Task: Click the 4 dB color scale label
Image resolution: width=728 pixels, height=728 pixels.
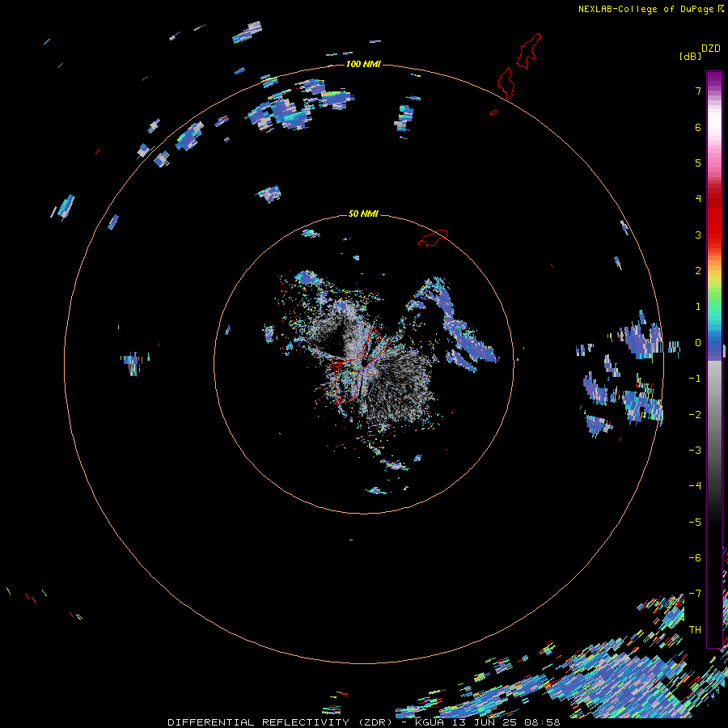Action: pyautogui.click(x=698, y=198)
